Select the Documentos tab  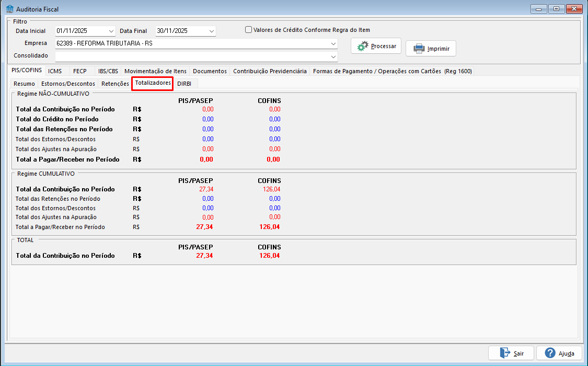pos(210,71)
